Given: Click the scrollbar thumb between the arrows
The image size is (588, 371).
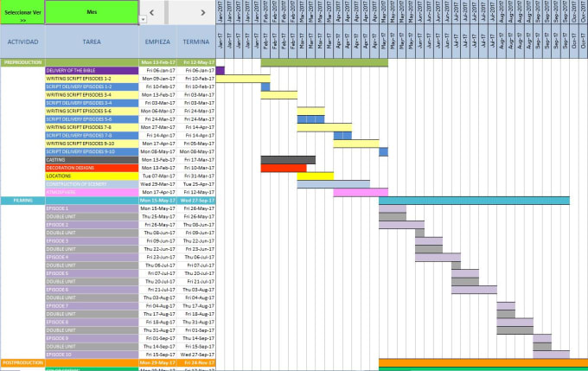Looking at the screenshot, I should click(x=167, y=12).
